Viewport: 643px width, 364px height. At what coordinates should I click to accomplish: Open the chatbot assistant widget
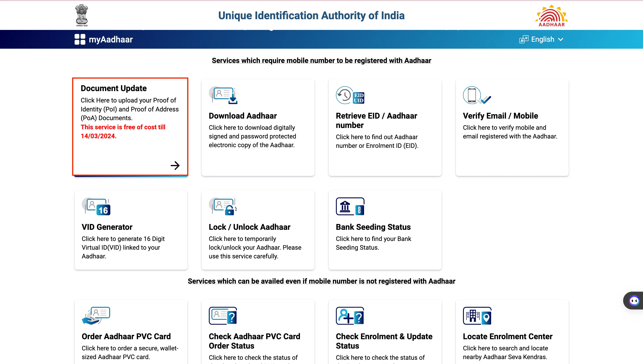tap(634, 301)
